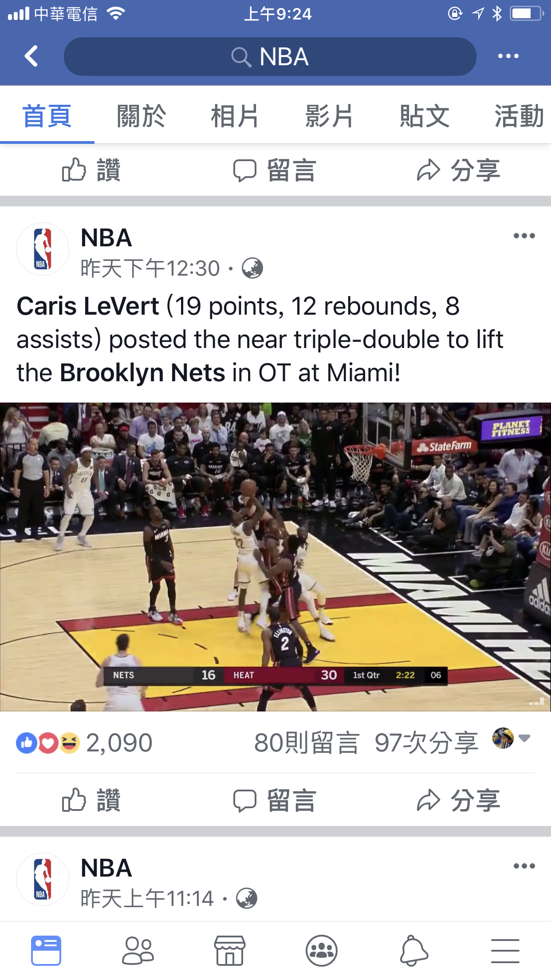Tap the NBA search field

click(x=270, y=56)
